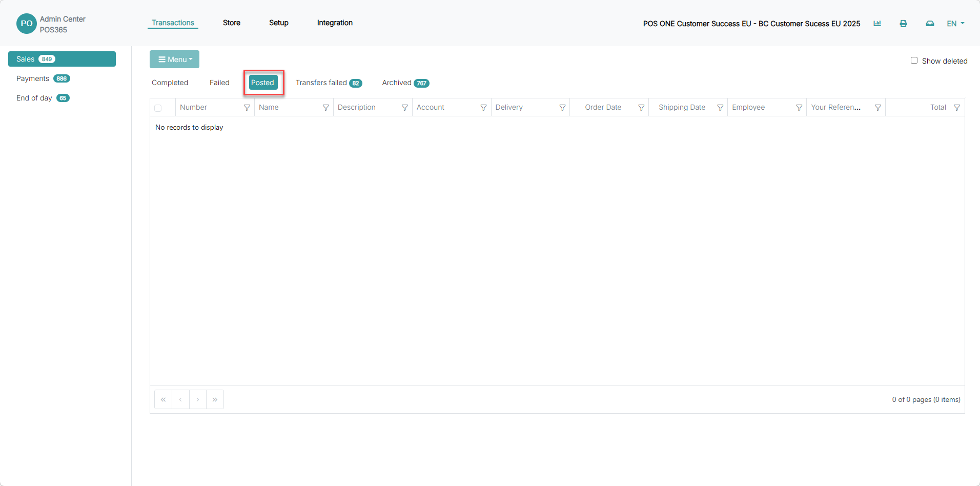Click the PO avatar logo
Screen dimensions: 980x486
point(26,24)
